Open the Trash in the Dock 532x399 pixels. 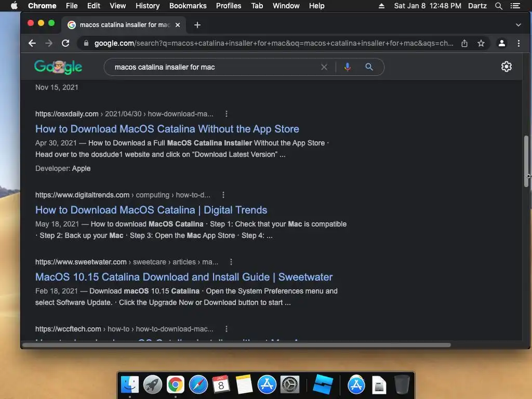coord(402,385)
